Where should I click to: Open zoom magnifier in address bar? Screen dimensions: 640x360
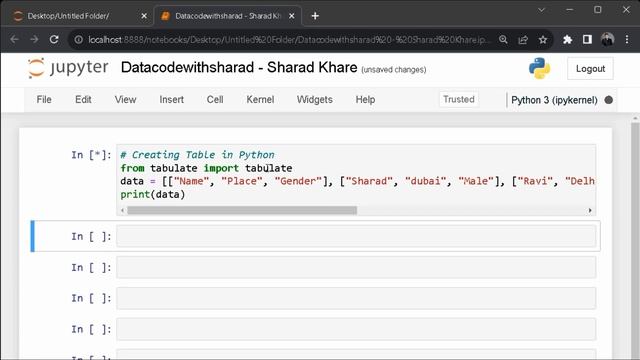pyautogui.click(x=503, y=40)
